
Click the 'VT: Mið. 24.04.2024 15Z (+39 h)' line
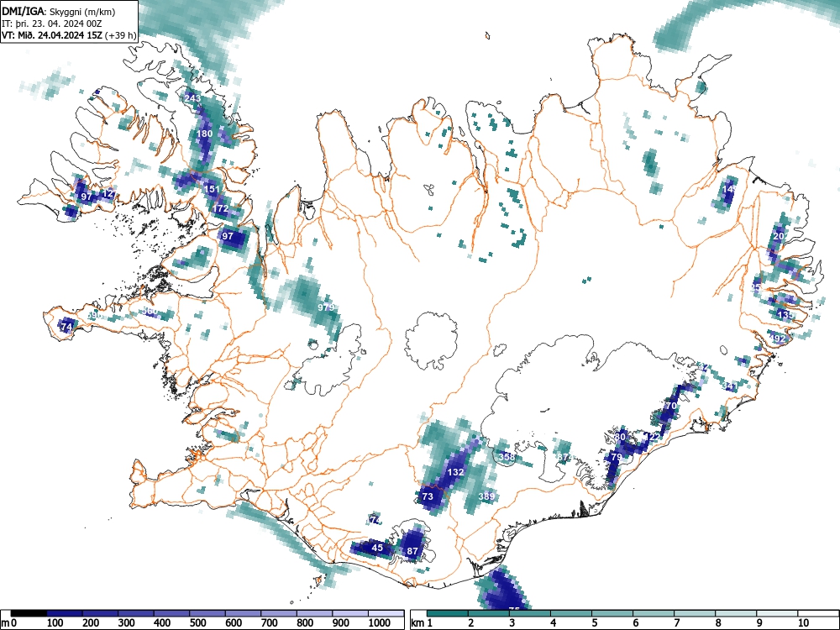pyautogui.click(x=69, y=35)
